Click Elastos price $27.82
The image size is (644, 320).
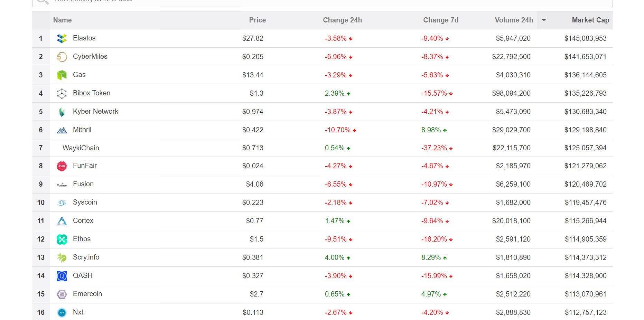coord(253,38)
